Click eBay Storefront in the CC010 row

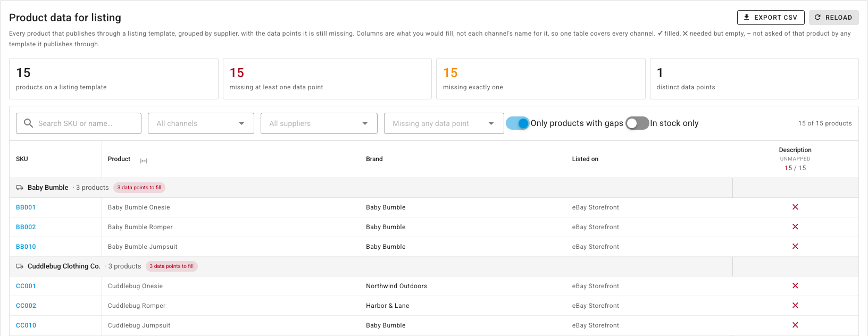(596, 325)
